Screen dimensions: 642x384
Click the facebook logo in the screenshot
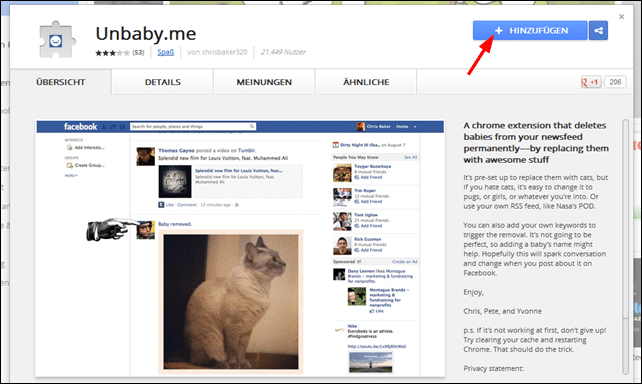[x=80, y=126]
